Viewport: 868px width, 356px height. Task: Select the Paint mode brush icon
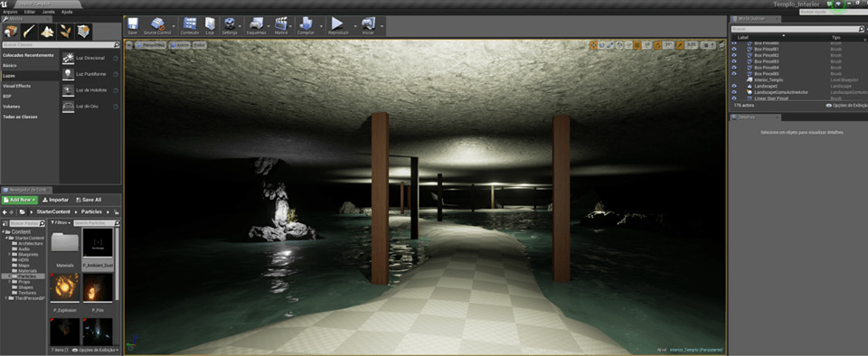click(x=29, y=31)
